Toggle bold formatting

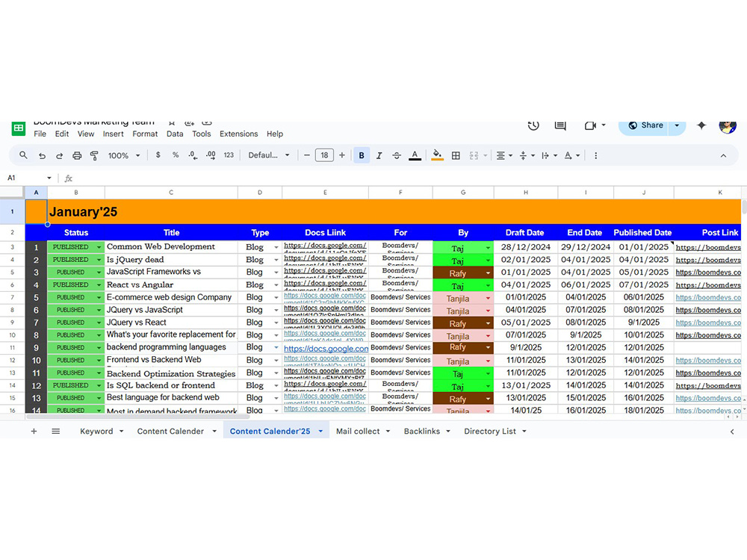click(362, 155)
